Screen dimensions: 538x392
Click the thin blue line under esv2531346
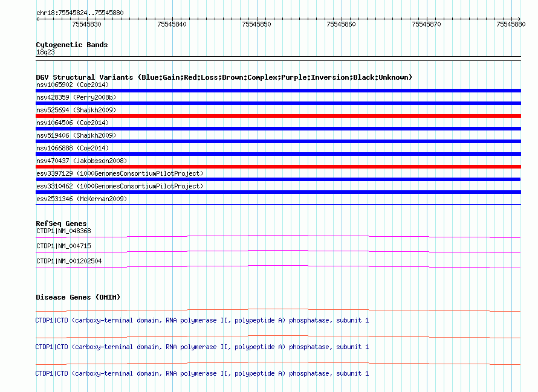[x=278, y=204]
